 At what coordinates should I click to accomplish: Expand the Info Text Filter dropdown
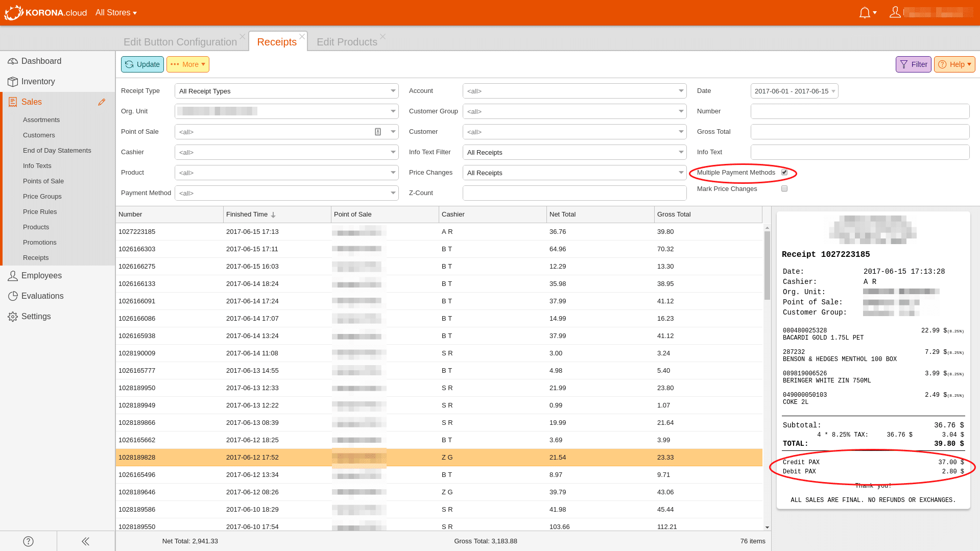pos(681,152)
